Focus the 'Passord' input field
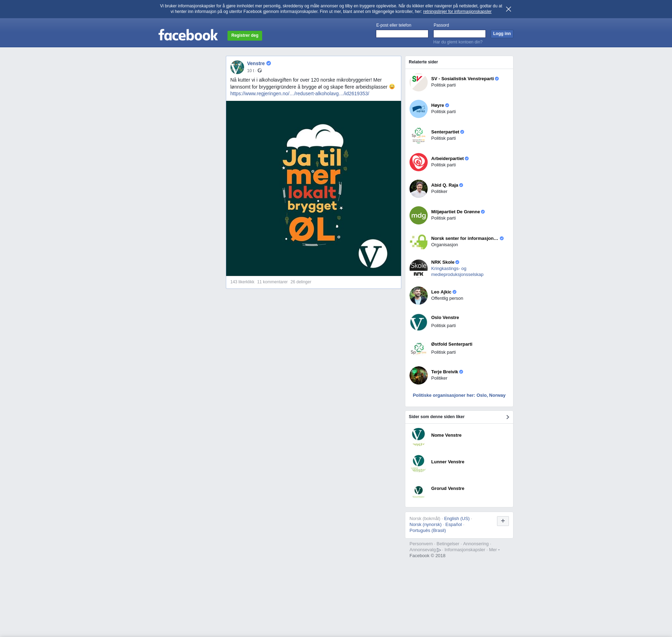Image resolution: width=672 pixels, height=637 pixels. (x=460, y=34)
